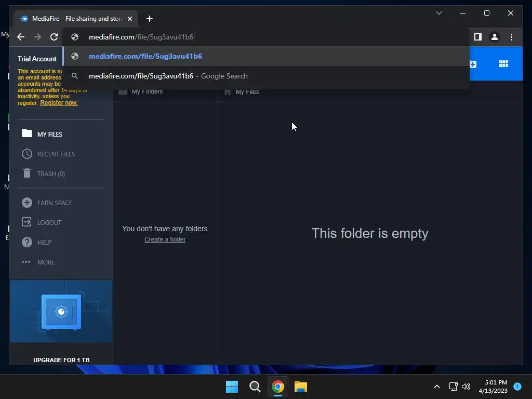This screenshot has height=399, width=532.
Task: Select the mediafire.com/file/5ug3avu41b6 URL suggestion
Action: 267,56
